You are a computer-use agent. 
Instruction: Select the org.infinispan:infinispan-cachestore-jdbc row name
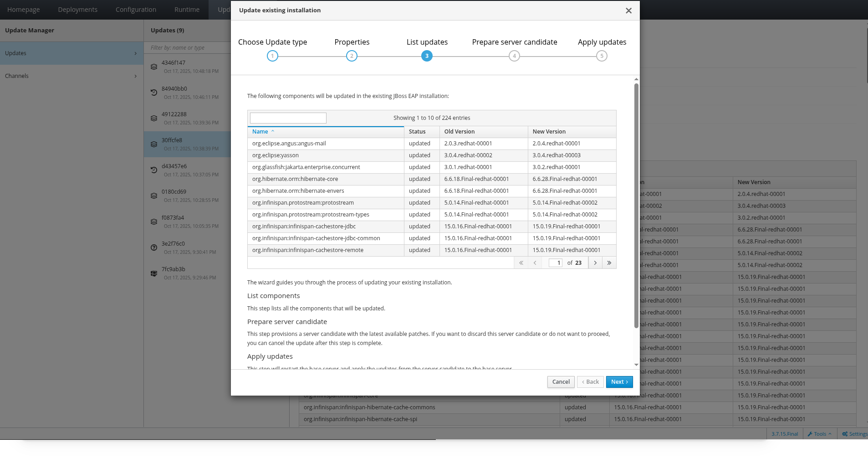(304, 227)
